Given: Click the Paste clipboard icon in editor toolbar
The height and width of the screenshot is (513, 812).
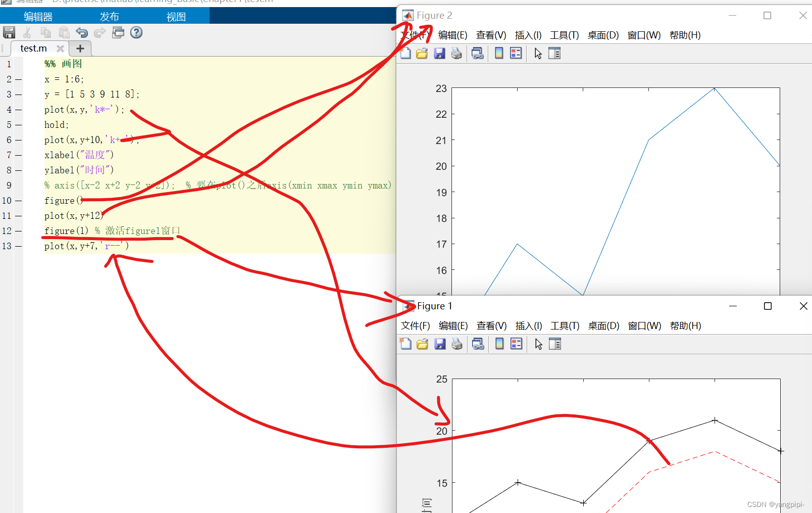Looking at the screenshot, I should 64,33.
